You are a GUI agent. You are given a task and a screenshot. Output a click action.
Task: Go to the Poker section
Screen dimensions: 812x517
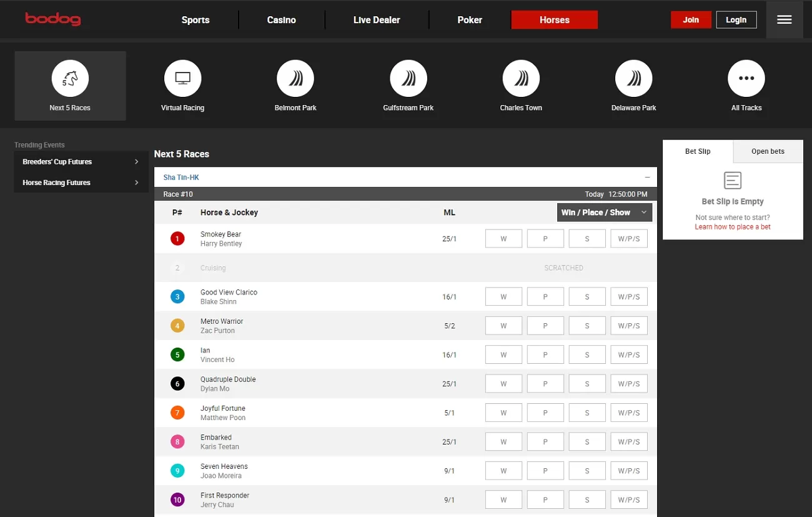pyautogui.click(x=470, y=20)
